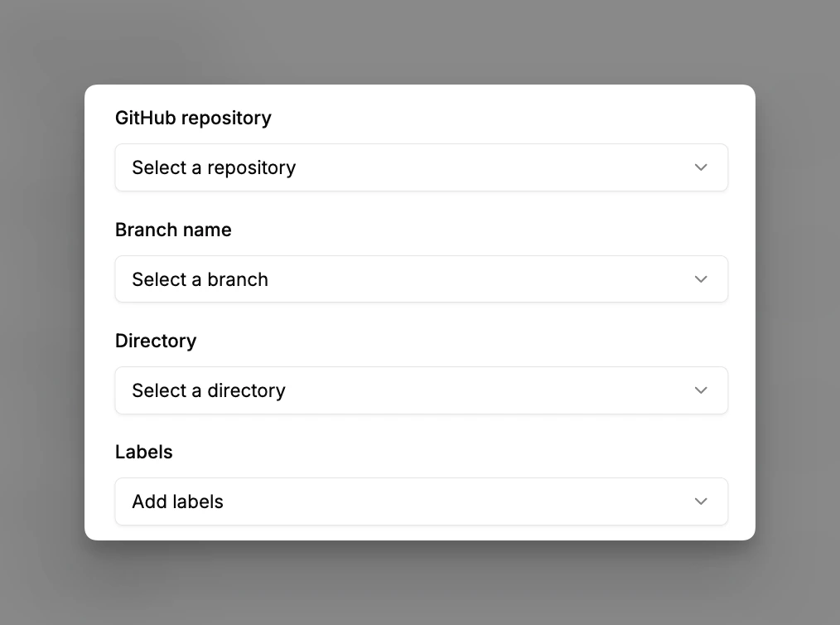Click the chevron in the repository field
Screen dimensions: 840x625
coord(701,167)
